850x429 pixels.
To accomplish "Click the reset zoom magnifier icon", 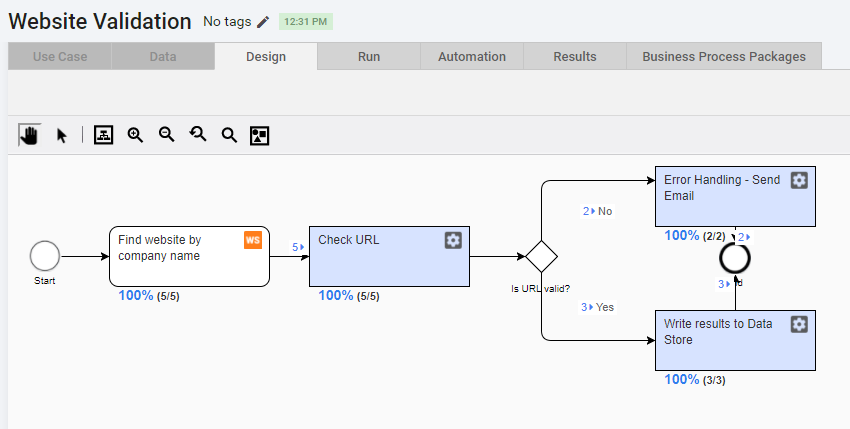I will (x=198, y=134).
